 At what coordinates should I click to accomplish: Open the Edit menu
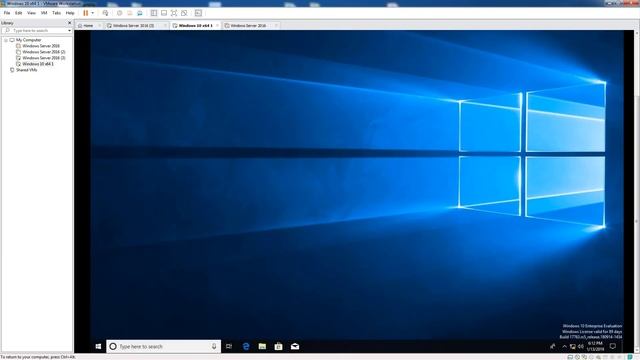click(18, 13)
